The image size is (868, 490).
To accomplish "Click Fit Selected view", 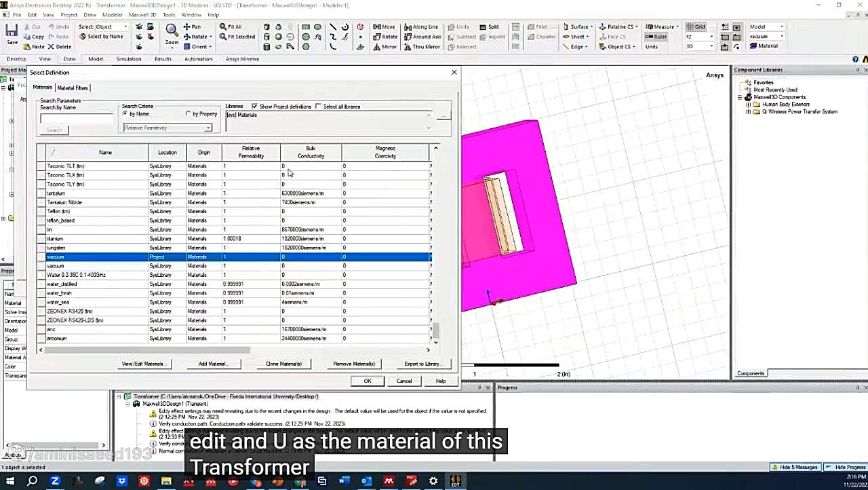I will [237, 37].
